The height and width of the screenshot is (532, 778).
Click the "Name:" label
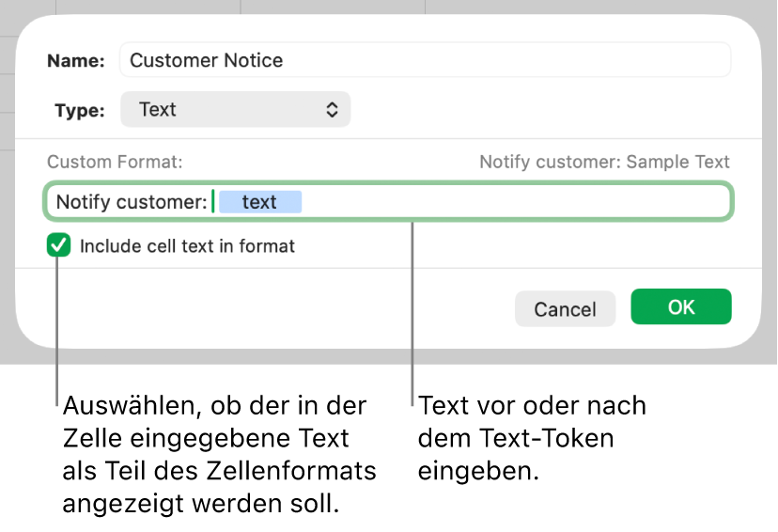click(x=76, y=61)
